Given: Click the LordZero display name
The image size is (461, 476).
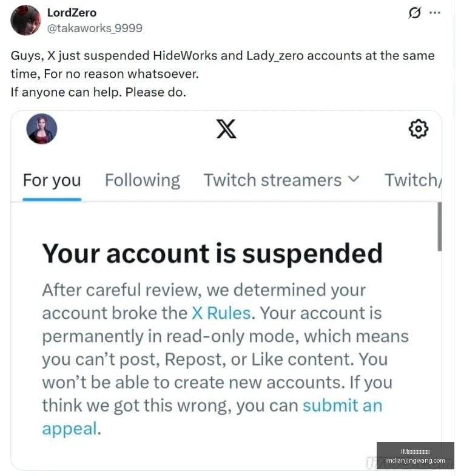Looking at the screenshot, I should [72, 13].
